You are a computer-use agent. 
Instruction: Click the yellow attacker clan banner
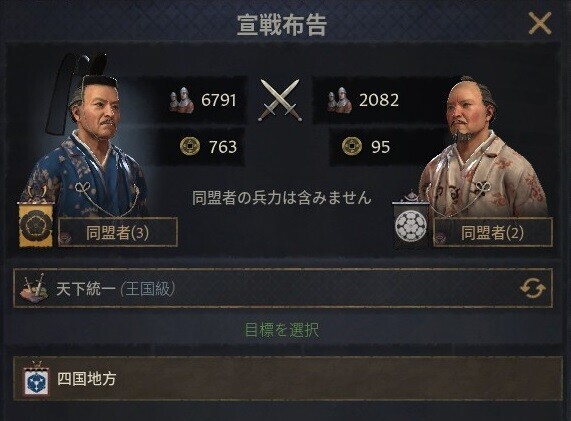(36, 224)
